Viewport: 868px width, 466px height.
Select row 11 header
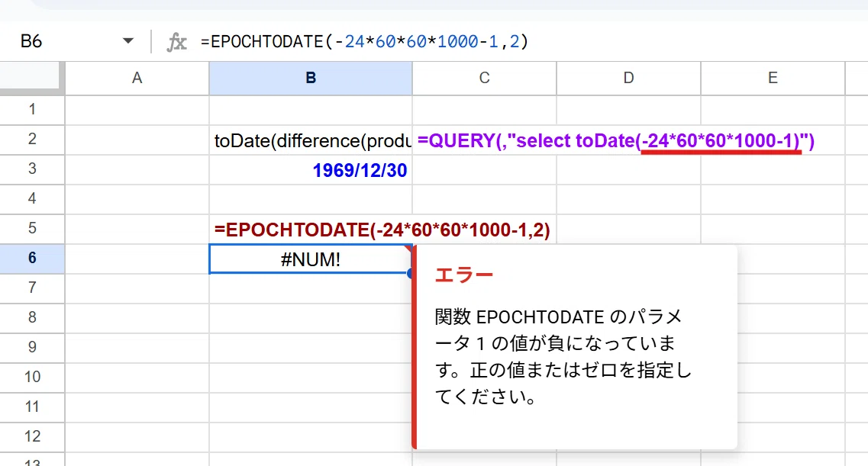pos(32,407)
